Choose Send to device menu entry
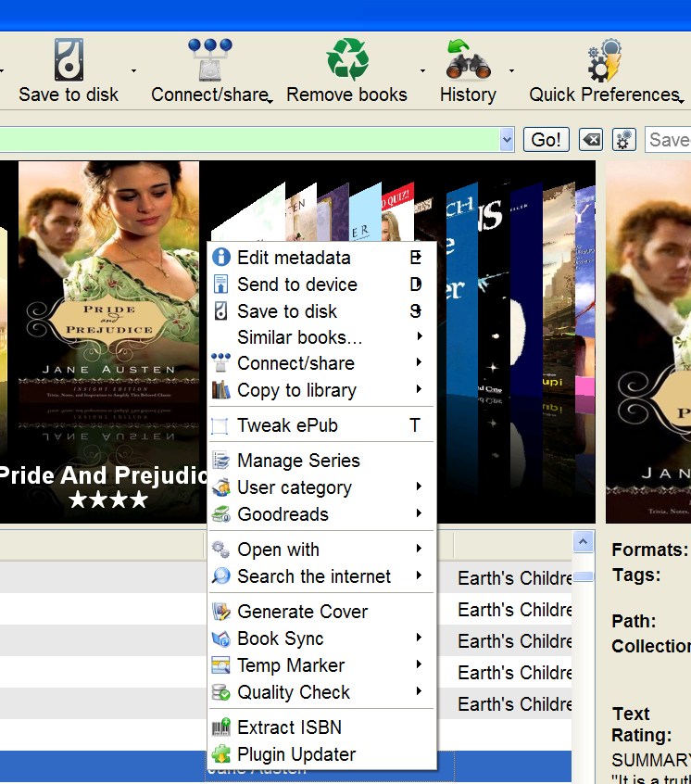Screen dimensions: 691x784 click(321, 284)
